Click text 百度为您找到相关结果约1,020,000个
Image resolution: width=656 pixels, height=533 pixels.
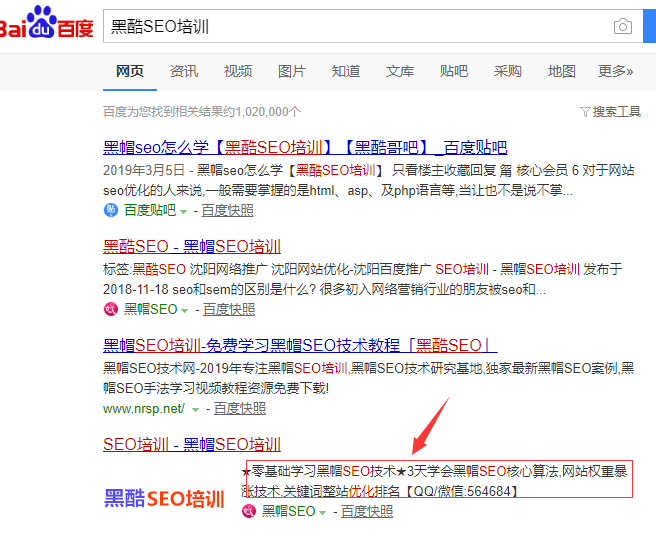pyautogui.click(x=202, y=112)
